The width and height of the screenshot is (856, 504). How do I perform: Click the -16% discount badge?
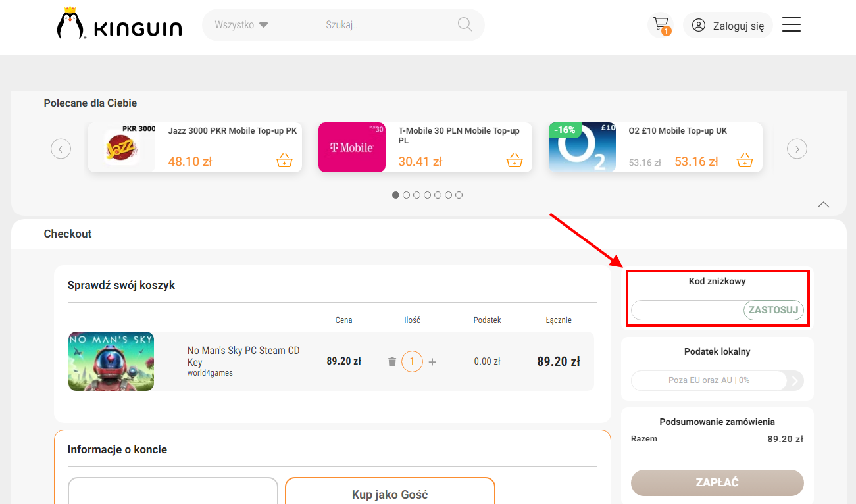tap(565, 130)
